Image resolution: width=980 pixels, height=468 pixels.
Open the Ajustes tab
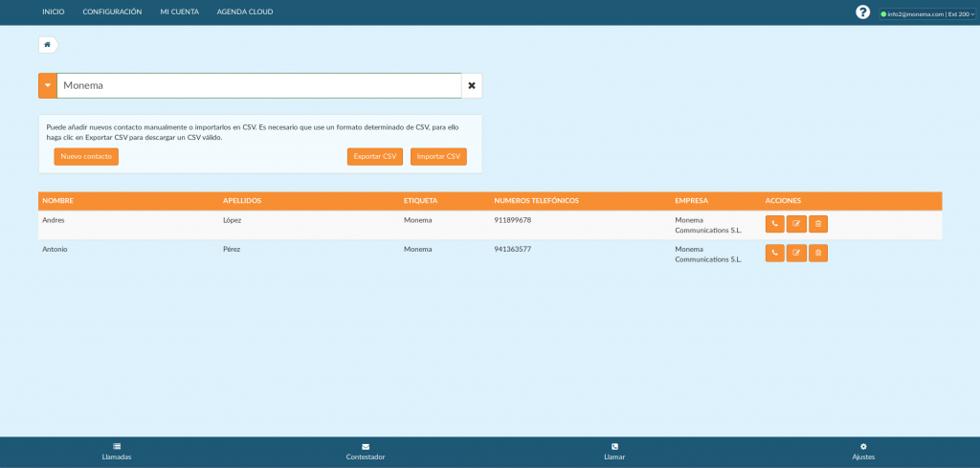[x=863, y=452]
